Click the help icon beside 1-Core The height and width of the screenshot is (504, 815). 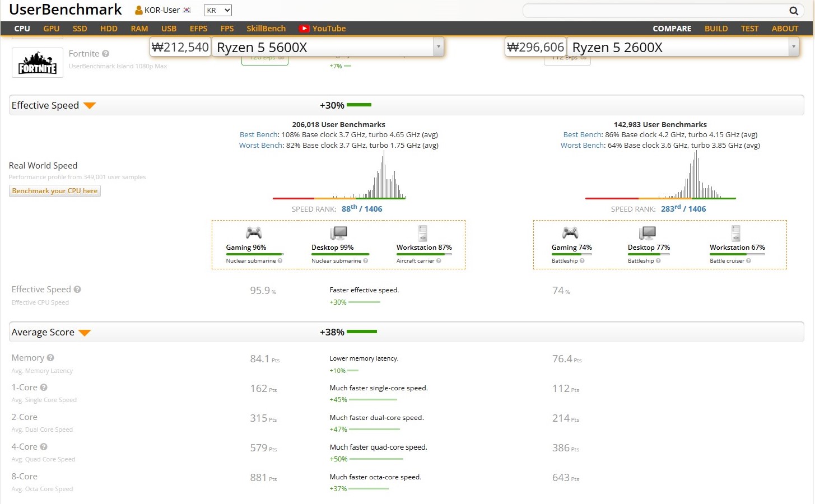[x=44, y=388]
